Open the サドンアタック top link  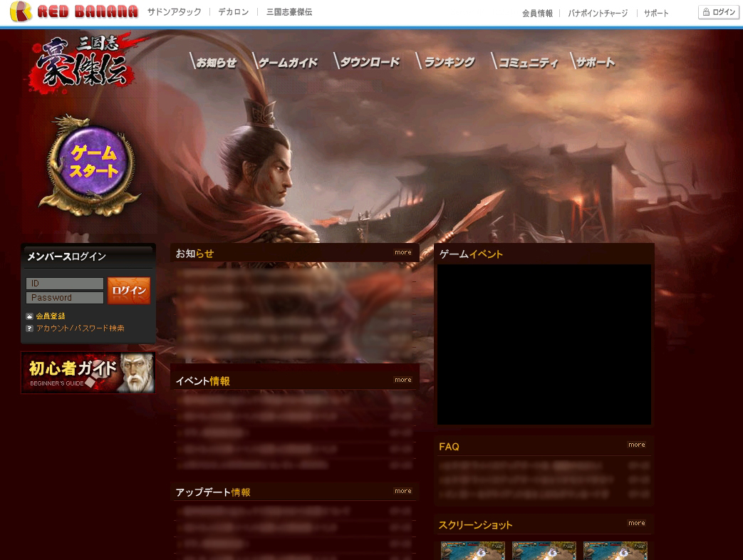point(175,12)
